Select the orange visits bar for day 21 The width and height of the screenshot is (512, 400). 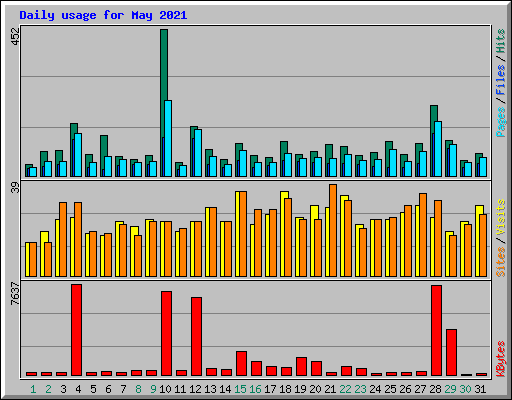pyautogui.click(x=333, y=230)
